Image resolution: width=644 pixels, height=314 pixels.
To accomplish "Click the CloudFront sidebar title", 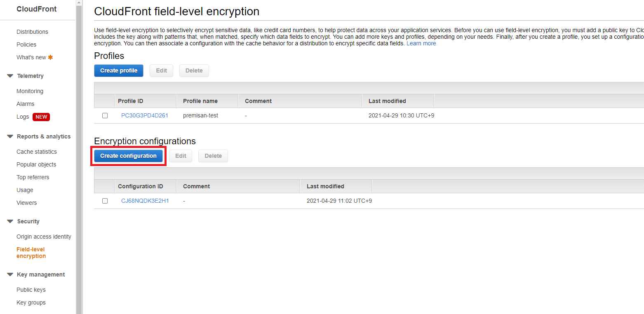I will pyautogui.click(x=37, y=9).
